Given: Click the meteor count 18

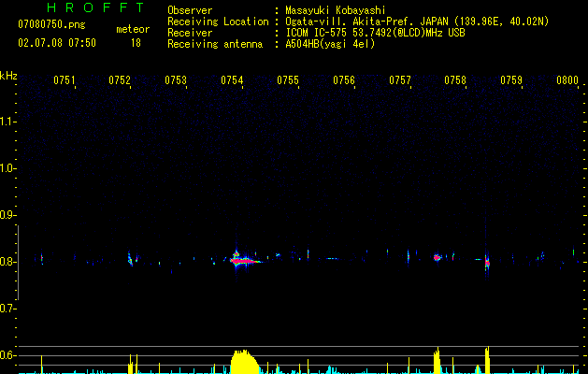Looking at the screenshot, I should coord(136,43).
